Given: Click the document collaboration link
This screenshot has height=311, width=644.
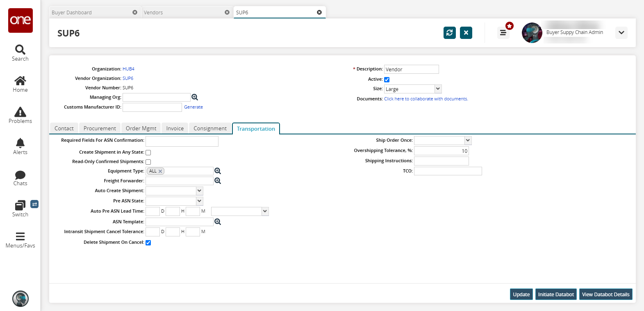Looking at the screenshot, I should pyautogui.click(x=426, y=99).
